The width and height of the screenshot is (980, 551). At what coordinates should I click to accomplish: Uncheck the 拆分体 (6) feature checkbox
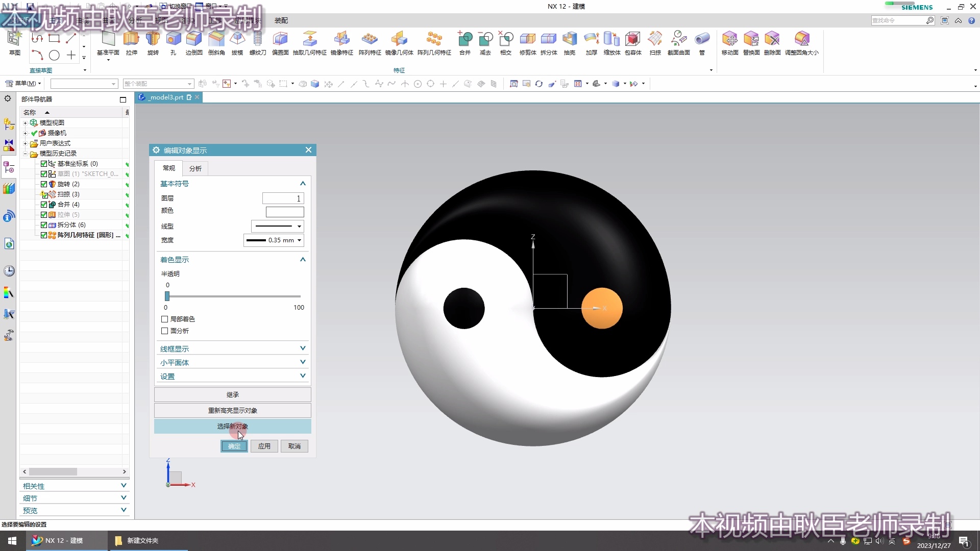[44, 225]
